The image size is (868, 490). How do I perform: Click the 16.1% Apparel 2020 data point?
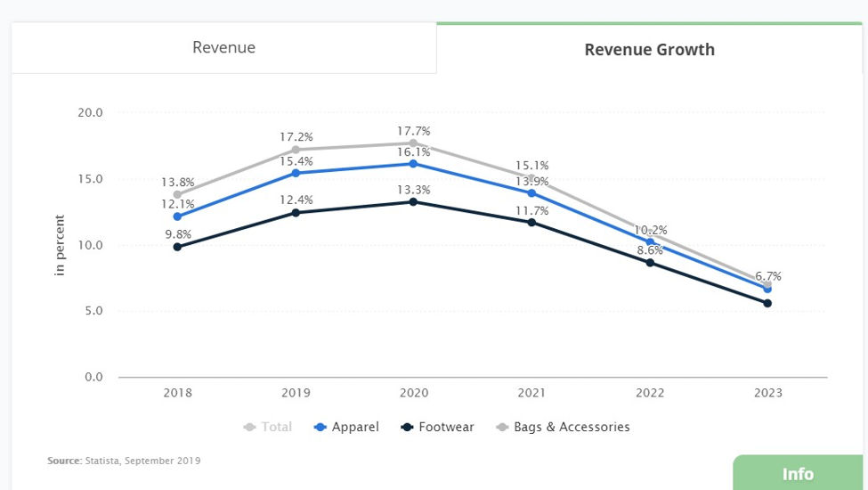(x=413, y=164)
